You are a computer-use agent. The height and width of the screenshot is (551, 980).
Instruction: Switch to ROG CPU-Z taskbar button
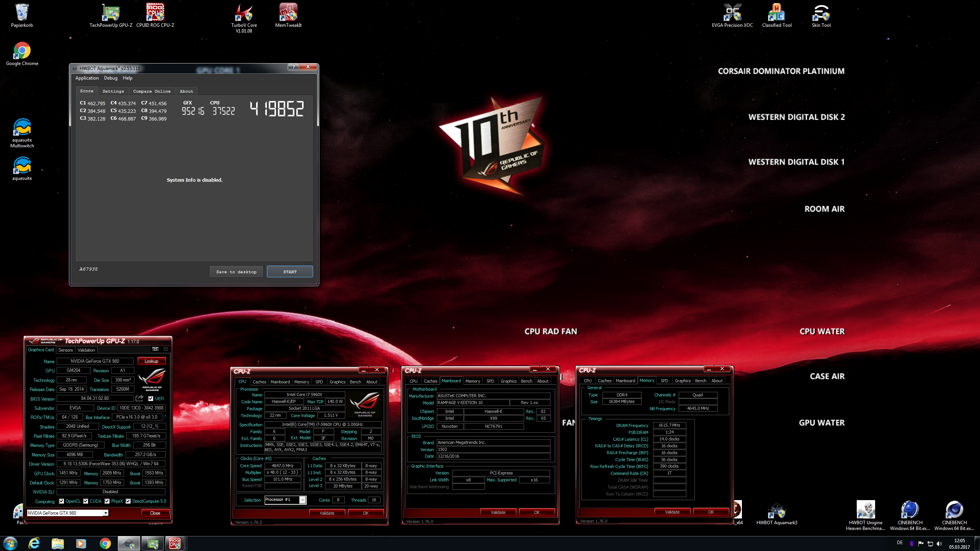pos(175,543)
